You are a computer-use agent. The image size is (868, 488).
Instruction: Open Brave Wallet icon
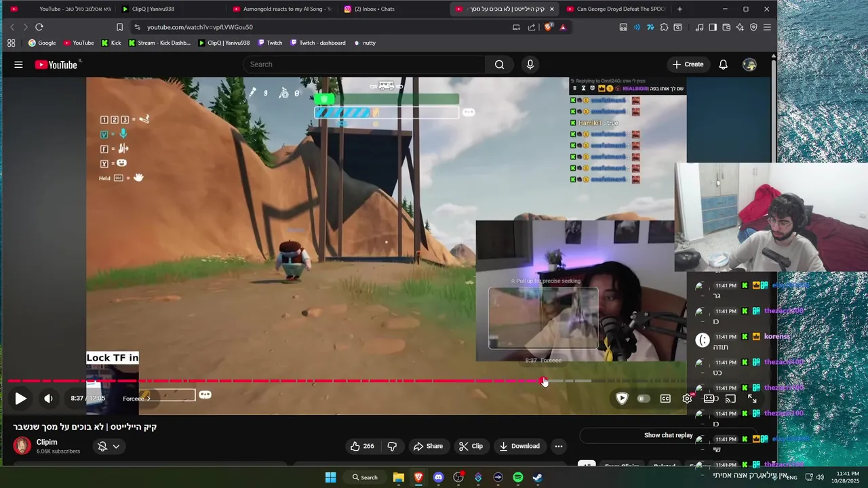(x=726, y=27)
